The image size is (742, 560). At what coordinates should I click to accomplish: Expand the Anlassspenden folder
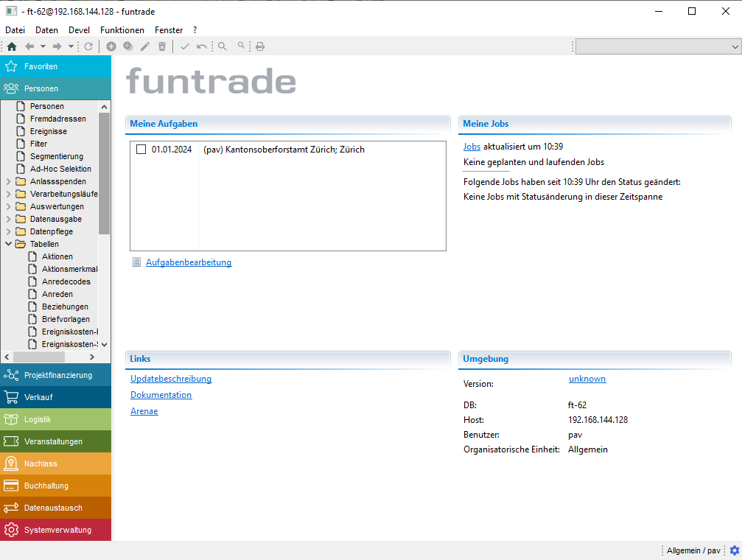coord(8,181)
